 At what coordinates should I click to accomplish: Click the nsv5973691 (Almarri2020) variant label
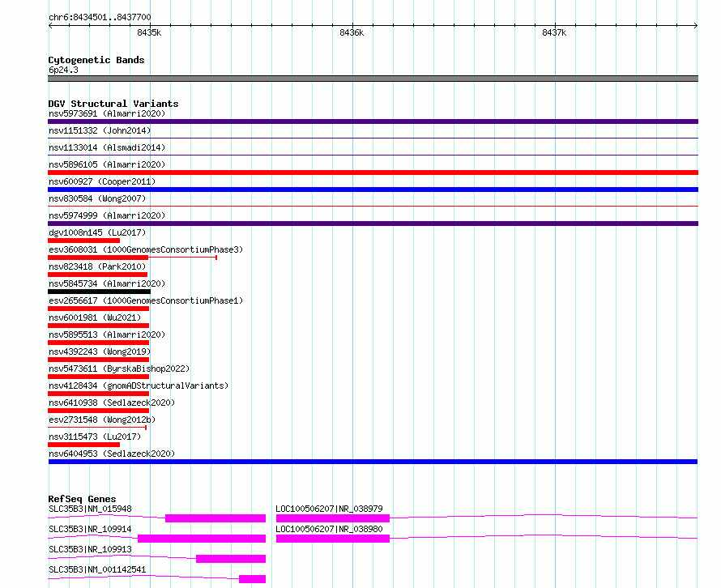[107, 113]
